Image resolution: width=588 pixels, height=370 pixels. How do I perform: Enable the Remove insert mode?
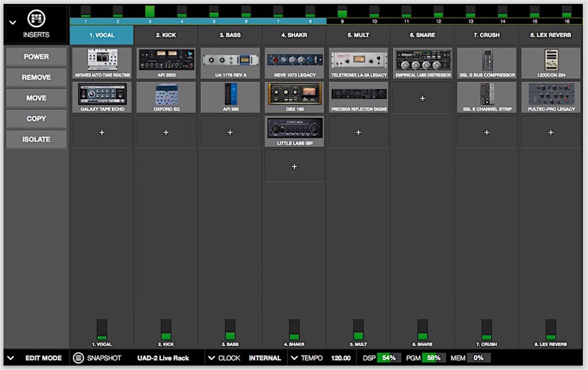[36, 77]
